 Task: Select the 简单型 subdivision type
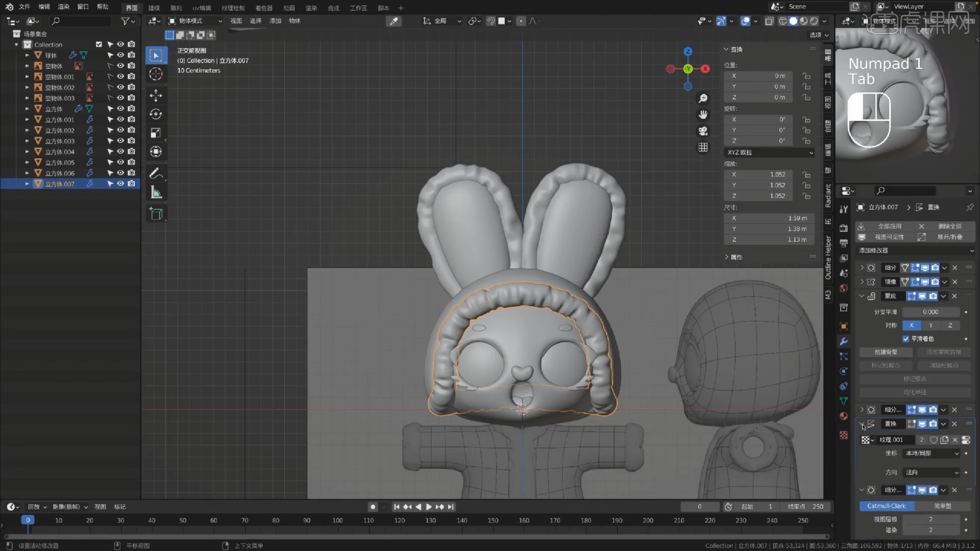[x=942, y=506]
